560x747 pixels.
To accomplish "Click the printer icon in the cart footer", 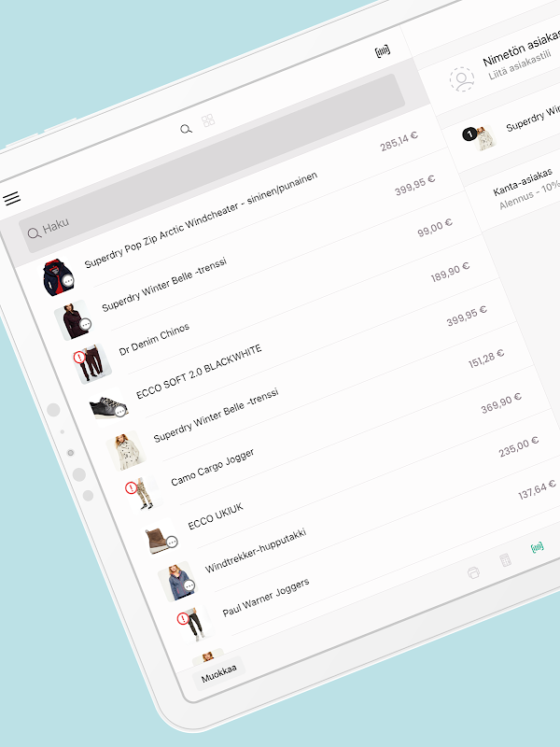I will pos(473,572).
